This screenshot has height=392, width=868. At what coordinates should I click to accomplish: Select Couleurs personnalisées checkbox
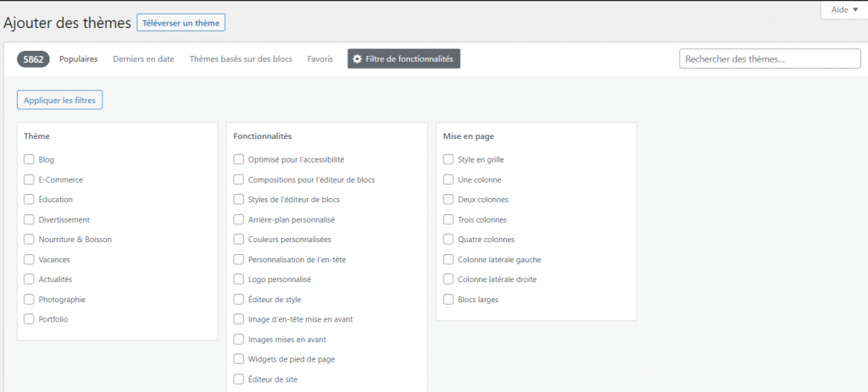238,239
